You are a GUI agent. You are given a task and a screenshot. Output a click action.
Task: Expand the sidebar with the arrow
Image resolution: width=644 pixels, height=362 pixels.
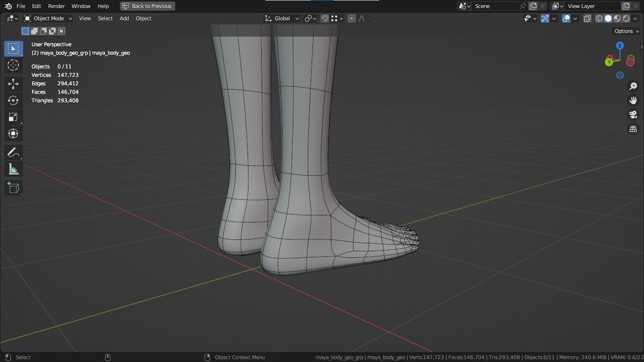pyautogui.click(x=641, y=47)
